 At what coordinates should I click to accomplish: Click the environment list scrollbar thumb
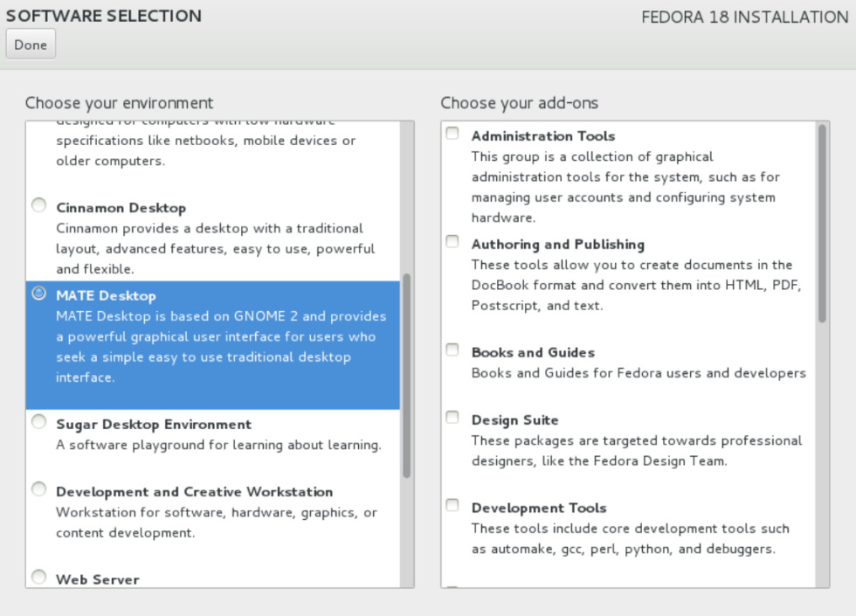pyautogui.click(x=407, y=376)
